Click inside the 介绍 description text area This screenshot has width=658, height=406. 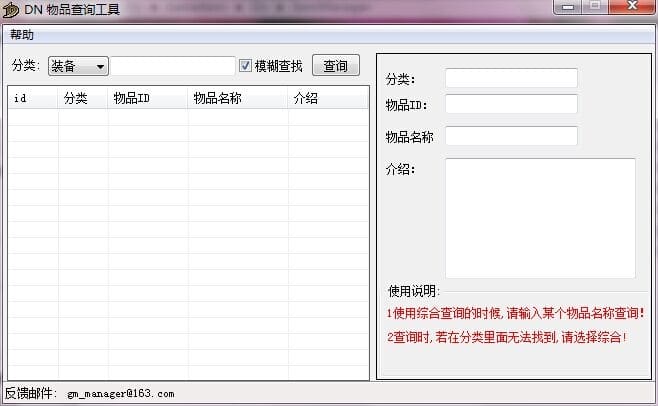tap(540, 218)
